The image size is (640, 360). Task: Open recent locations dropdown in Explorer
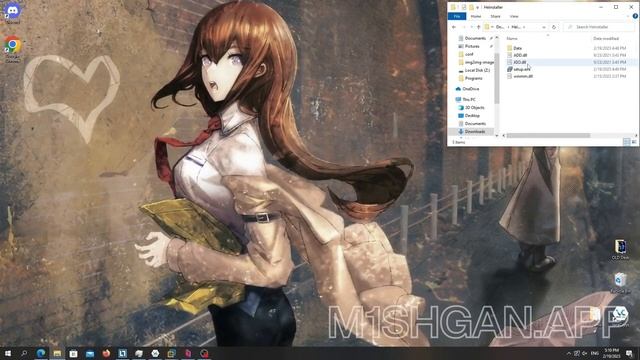coord(471,27)
